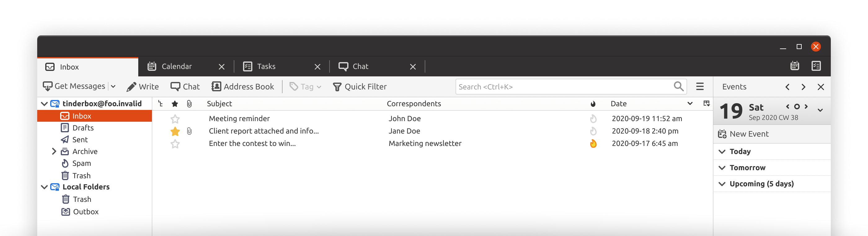Sort by the starred column header
The image size is (868, 236).
click(x=175, y=104)
